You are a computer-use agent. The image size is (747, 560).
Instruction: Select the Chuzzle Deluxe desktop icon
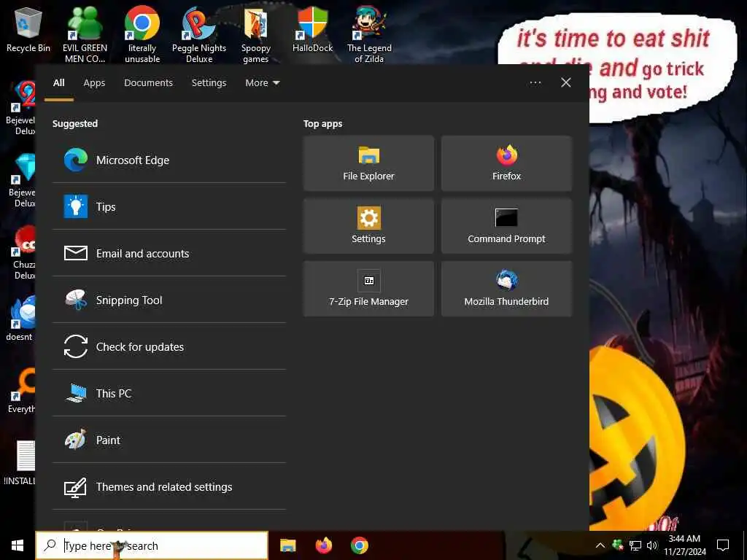[x=23, y=252]
